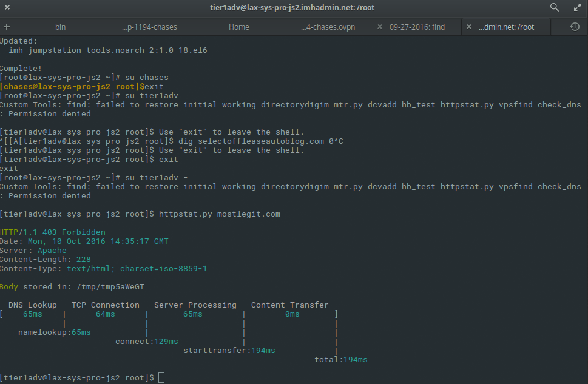This screenshot has height=384, width=588.
Task: Switch to the "...p-1194-chases" tab
Action: coord(149,27)
